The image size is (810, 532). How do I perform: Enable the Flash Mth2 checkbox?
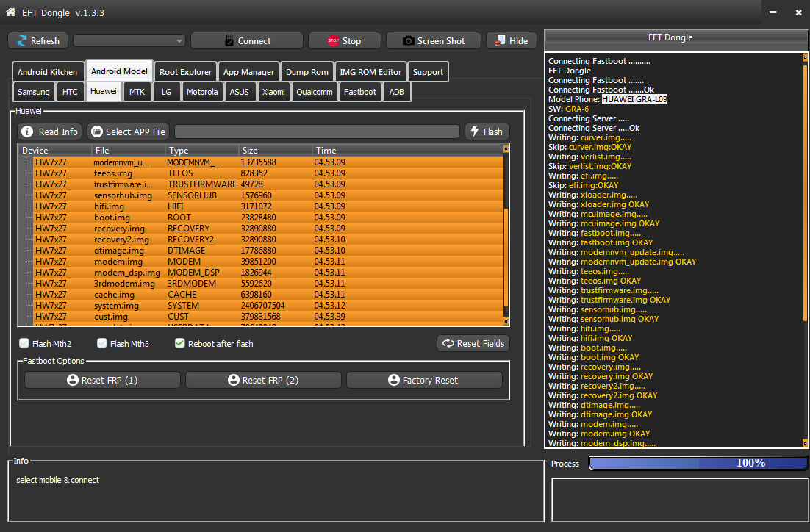(24, 343)
